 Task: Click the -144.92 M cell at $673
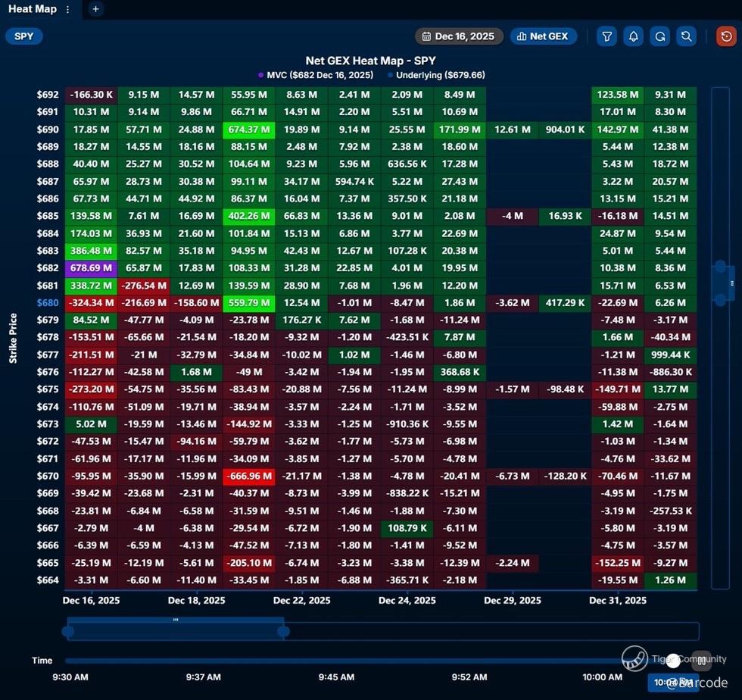(x=249, y=424)
